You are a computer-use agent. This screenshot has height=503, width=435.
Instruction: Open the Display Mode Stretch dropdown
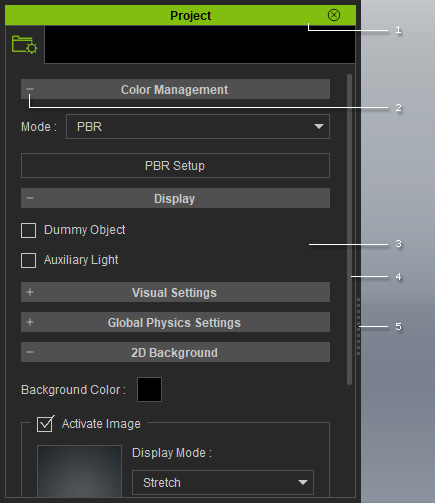coord(223,482)
